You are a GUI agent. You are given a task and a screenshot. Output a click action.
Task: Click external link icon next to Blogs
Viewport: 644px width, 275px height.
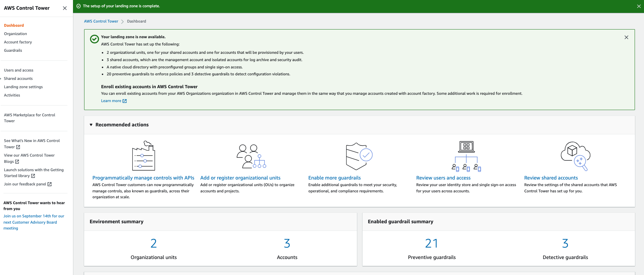point(17,162)
